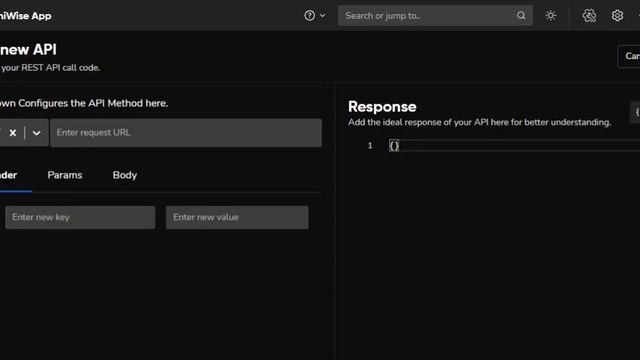Click the magnifier search icon
640x360 pixels.
click(x=521, y=16)
